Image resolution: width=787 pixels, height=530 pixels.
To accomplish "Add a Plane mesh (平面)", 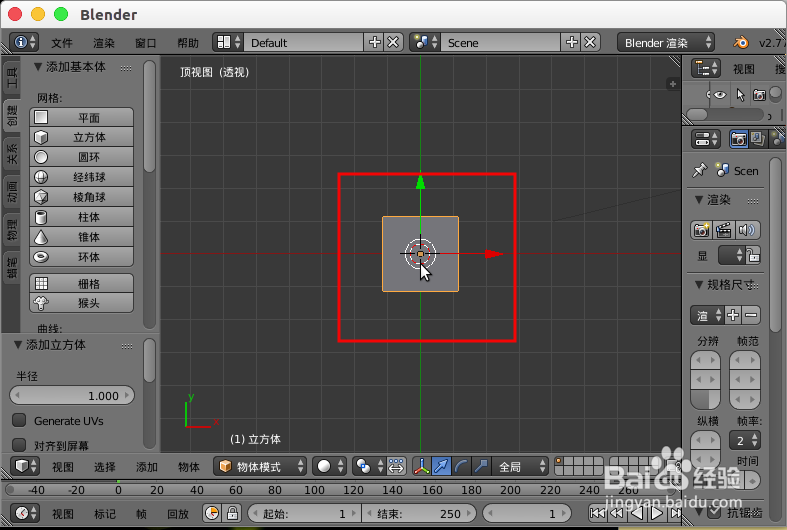I will pos(82,117).
